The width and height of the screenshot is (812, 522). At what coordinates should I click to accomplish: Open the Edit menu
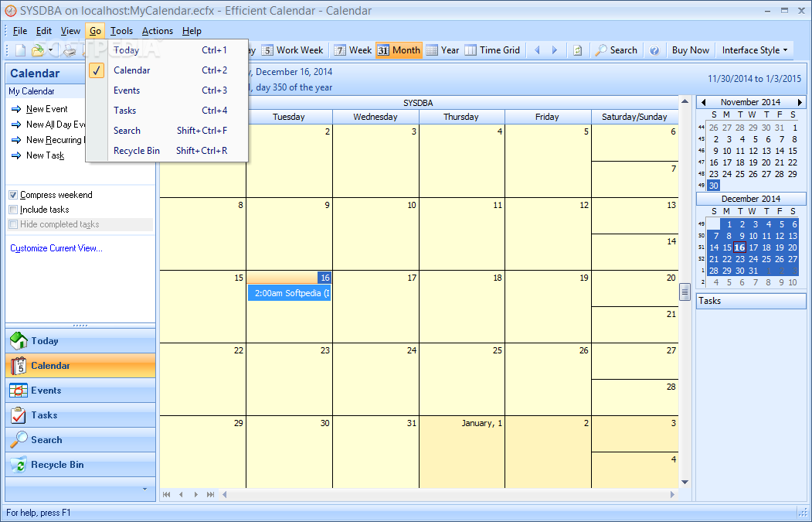click(x=44, y=31)
